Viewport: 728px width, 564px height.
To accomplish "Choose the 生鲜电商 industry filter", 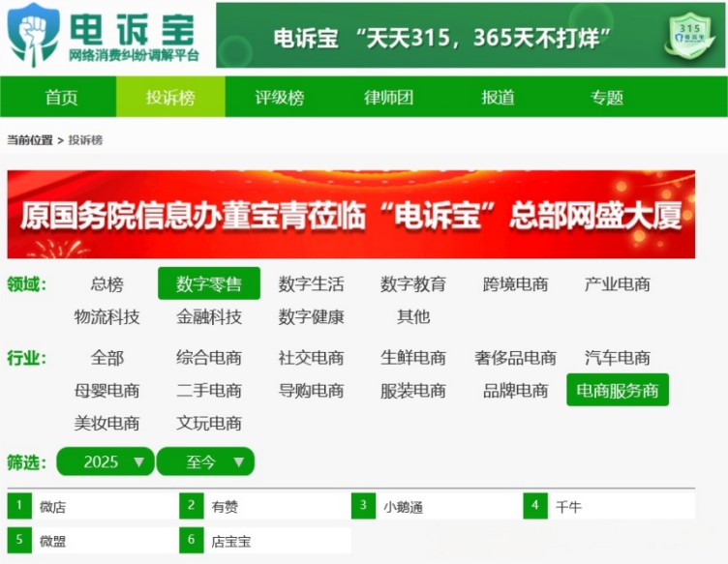I will point(413,358).
